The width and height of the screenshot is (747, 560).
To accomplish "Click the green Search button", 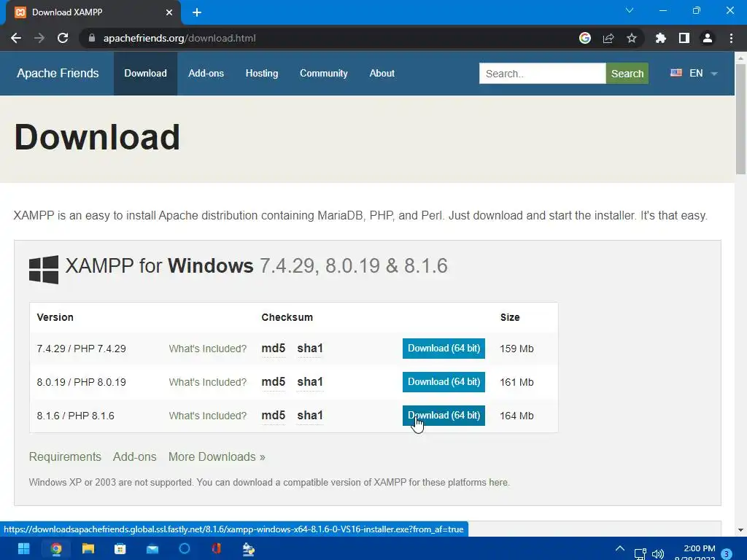I will (x=627, y=74).
